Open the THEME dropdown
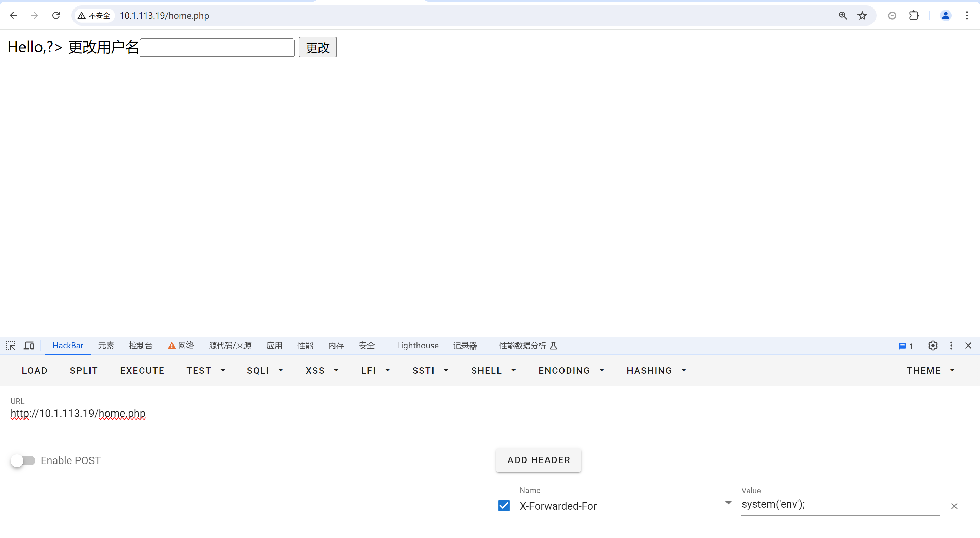This screenshot has height=538, width=980. 931,371
